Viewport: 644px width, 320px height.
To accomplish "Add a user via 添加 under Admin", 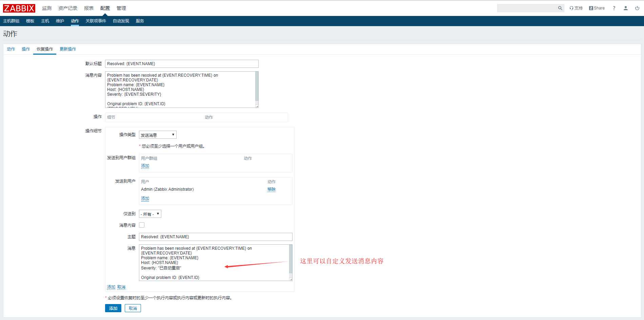I will coord(145,199).
